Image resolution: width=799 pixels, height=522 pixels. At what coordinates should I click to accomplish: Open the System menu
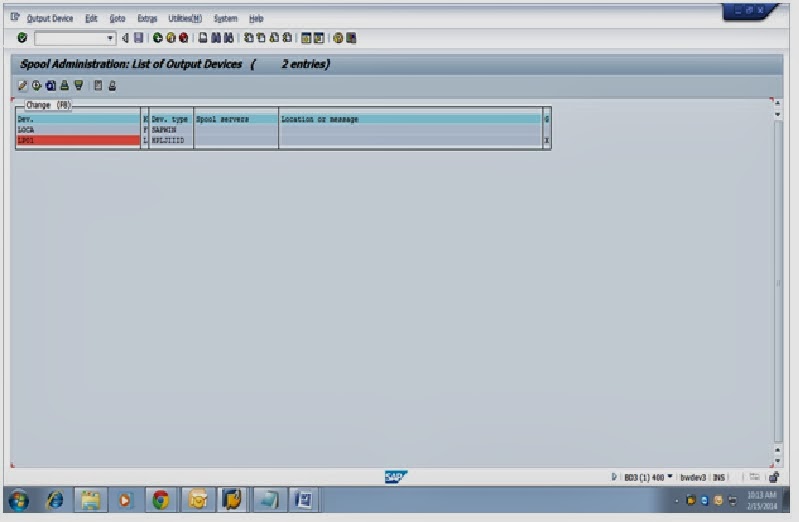click(225, 18)
